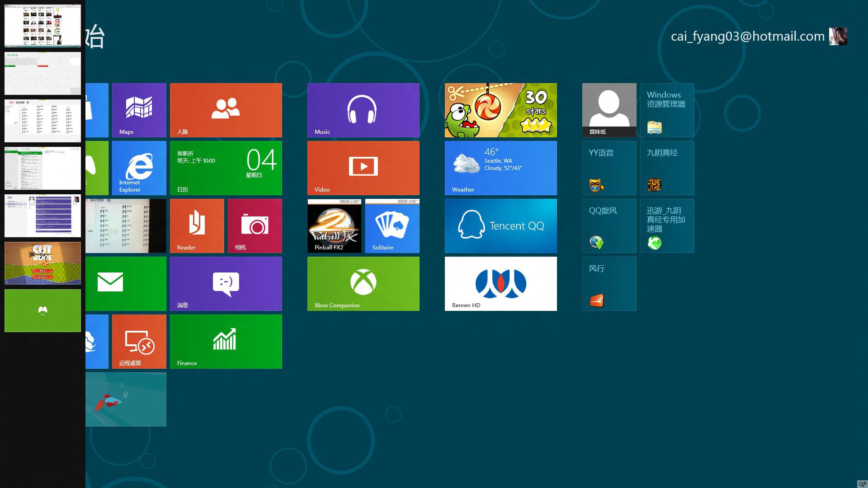The height and width of the screenshot is (488, 868).
Task: Open the Reader app tile
Action: [x=197, y=225]
